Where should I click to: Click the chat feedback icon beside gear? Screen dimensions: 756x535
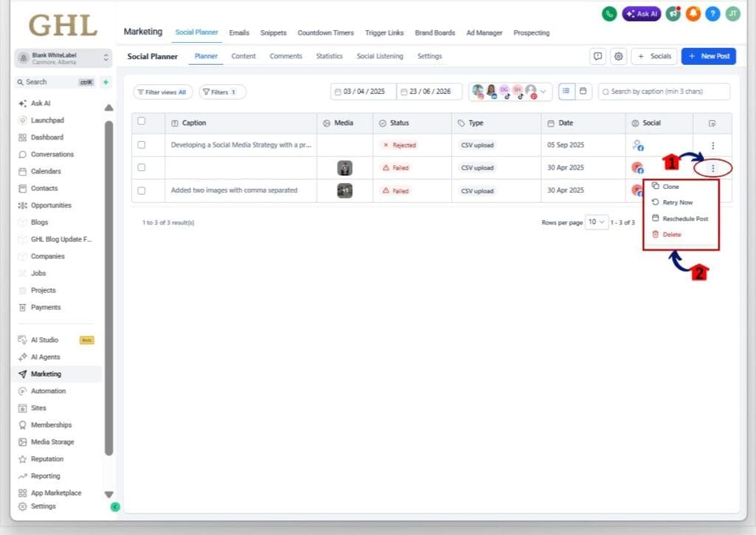[597, 56]
